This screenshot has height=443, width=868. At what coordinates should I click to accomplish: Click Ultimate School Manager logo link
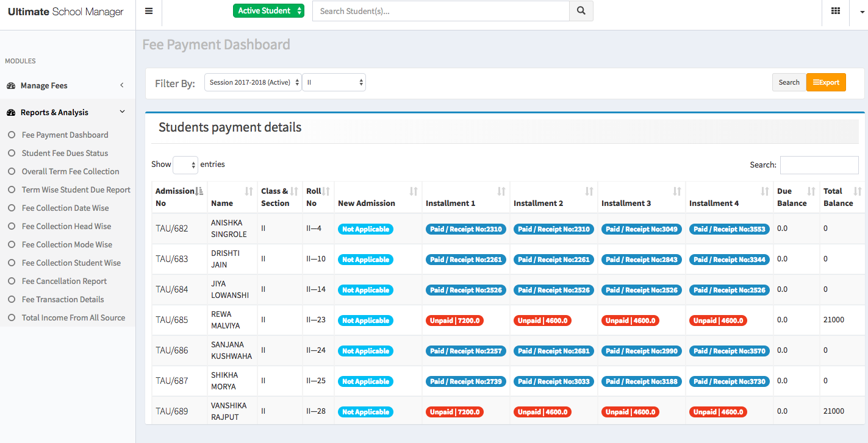66,12
